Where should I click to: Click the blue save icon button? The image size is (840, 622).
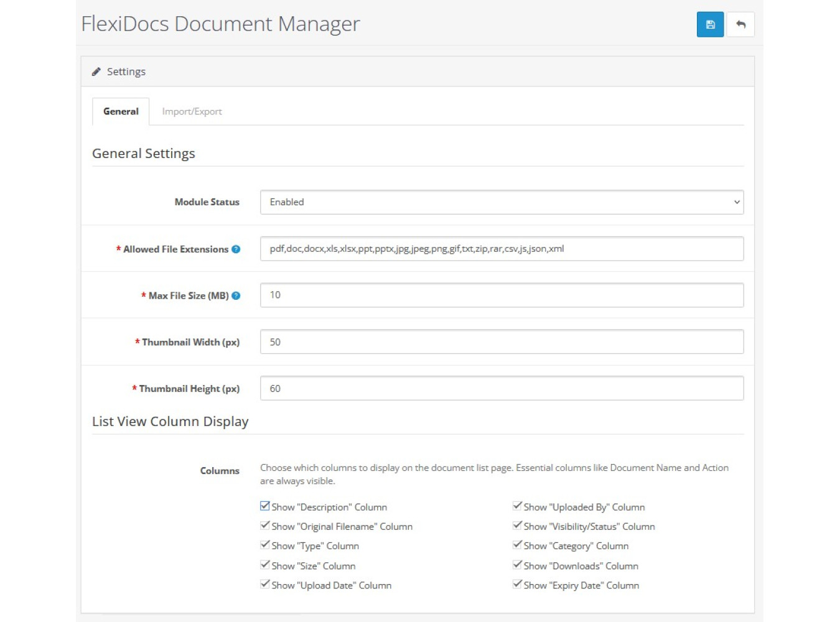pos(710,25)
